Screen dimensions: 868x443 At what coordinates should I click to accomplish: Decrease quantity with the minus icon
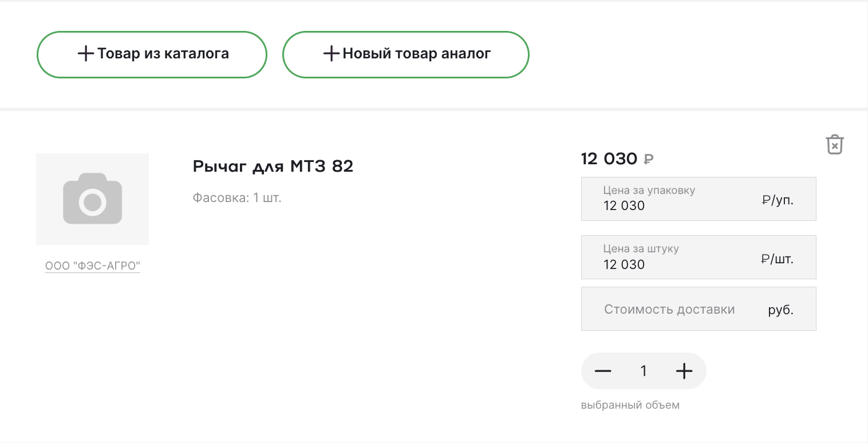click(603, 371)
